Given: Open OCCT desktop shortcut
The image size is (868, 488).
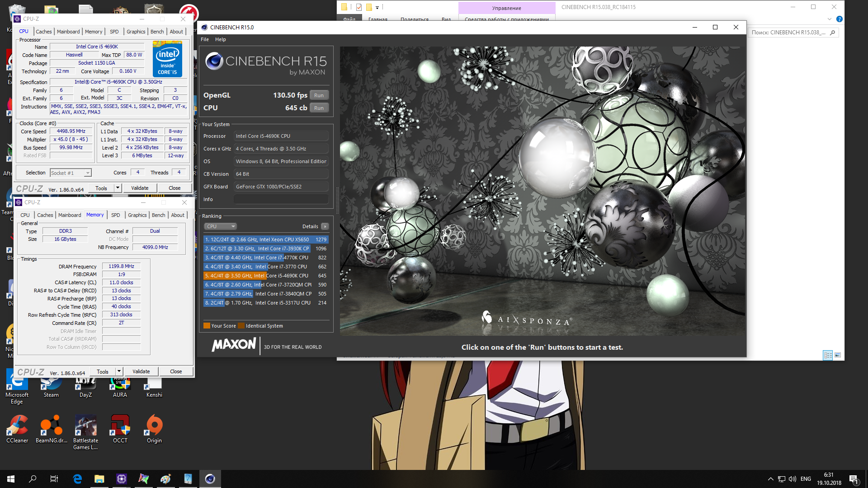Looking at the screenshot, I should [x=120, y=429].
